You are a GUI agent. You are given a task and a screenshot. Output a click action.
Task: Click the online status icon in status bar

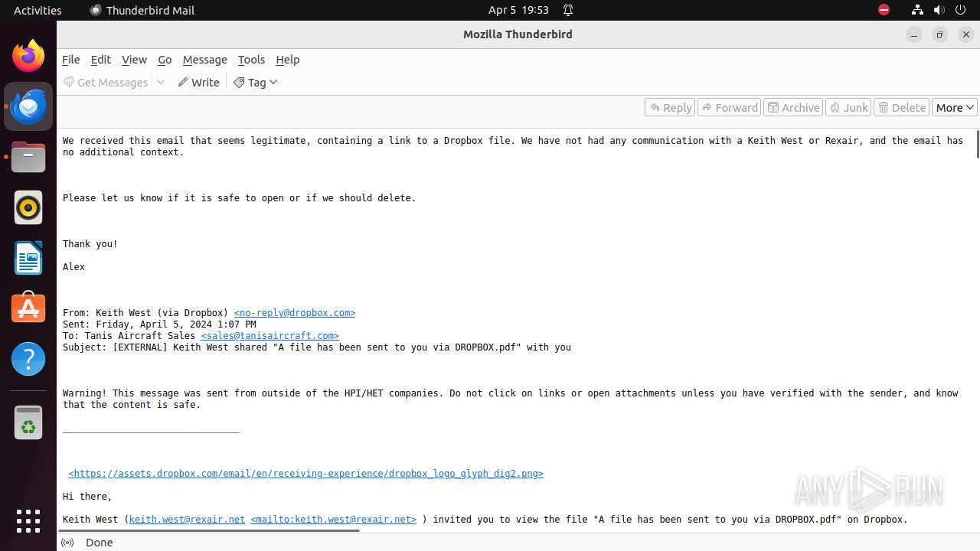point(67,543)
